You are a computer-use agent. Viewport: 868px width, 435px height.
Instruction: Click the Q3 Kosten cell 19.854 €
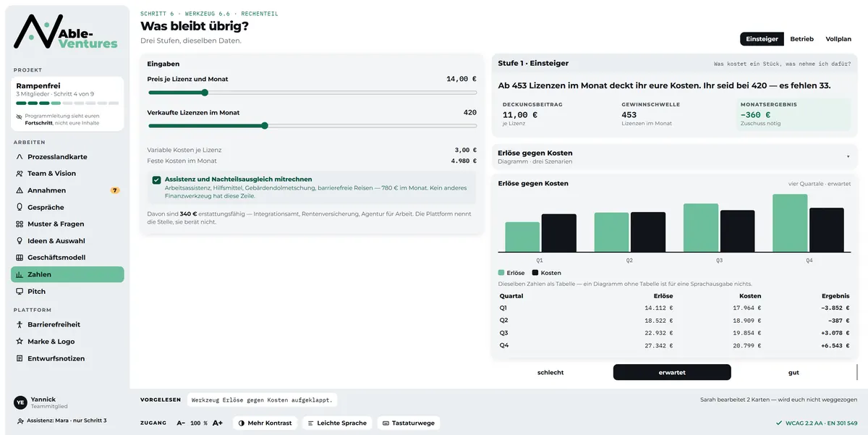746,333
